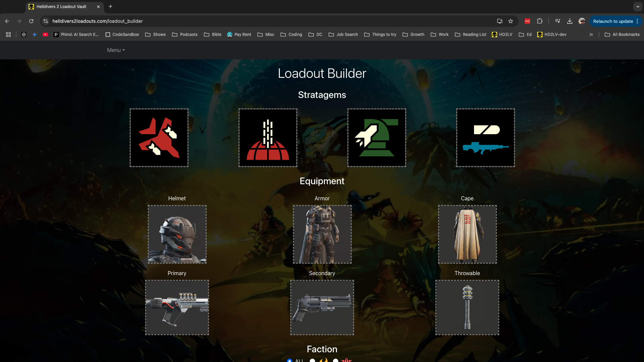Screen dimensions: 644x362
Task: Click the Throwable grenade slot
Action: pos(467,307)
